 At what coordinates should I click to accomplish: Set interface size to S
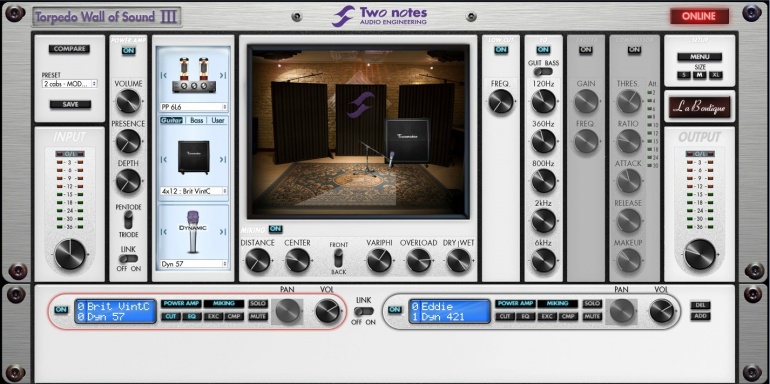click(x=684, y=75)
